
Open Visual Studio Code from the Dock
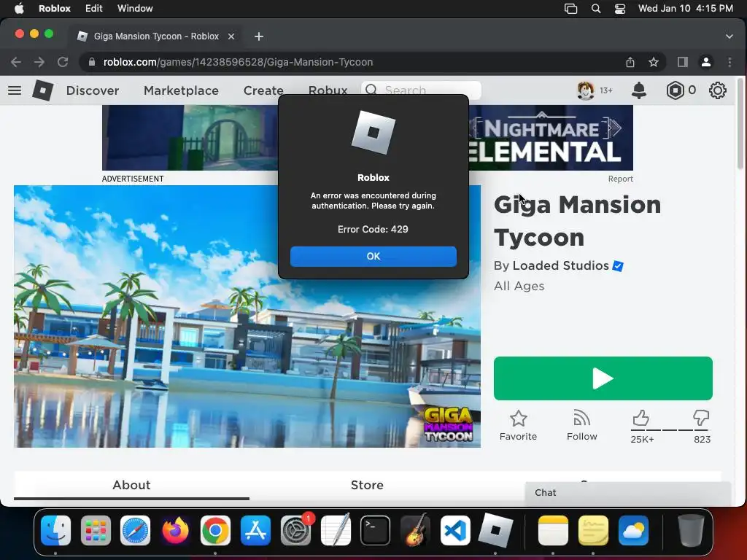coord(455,530)
